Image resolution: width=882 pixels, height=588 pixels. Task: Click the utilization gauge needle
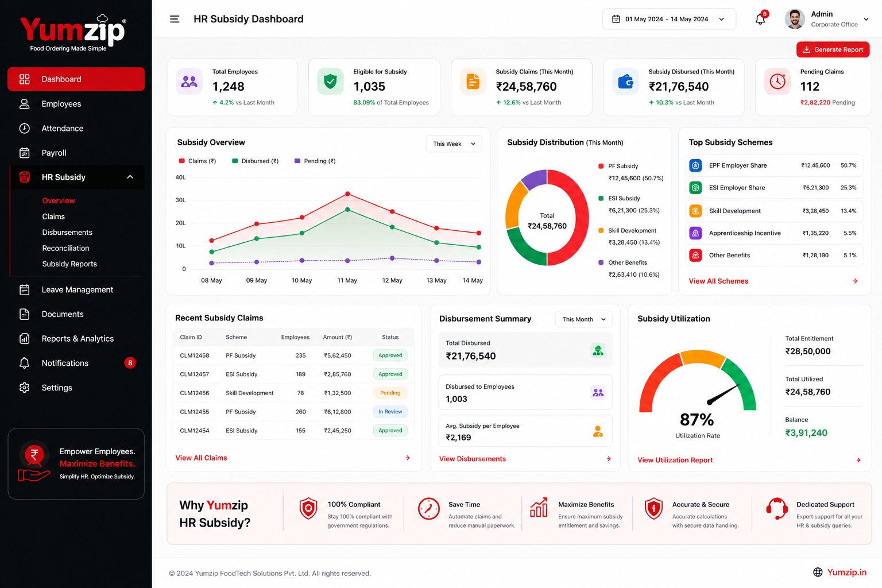coord(724,394)
